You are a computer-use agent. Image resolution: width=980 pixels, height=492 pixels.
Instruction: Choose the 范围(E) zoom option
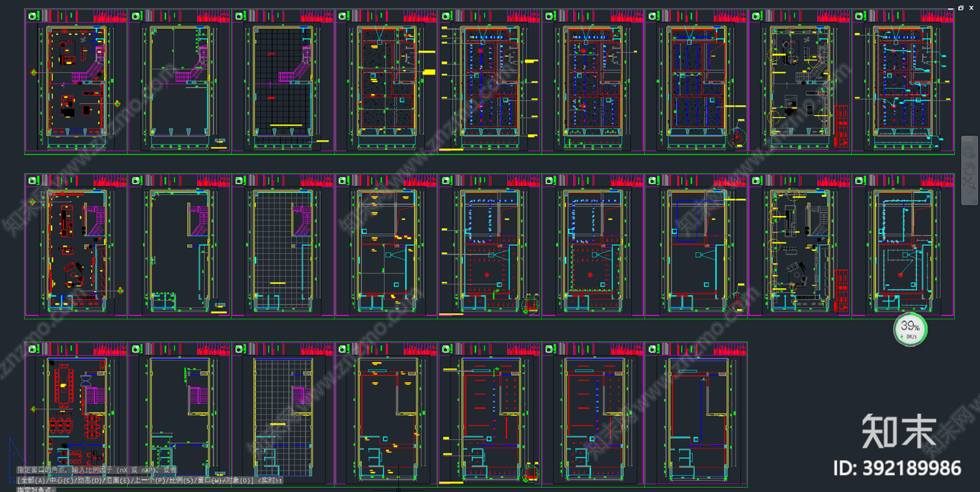tap(118, 480)
